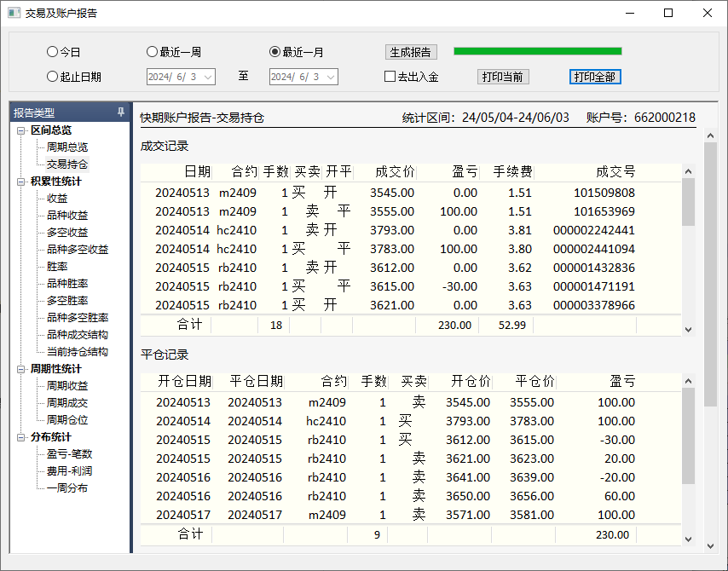Open the end date dropdown
Viewport: 728px width, 571px height.
tap(331, 77)
